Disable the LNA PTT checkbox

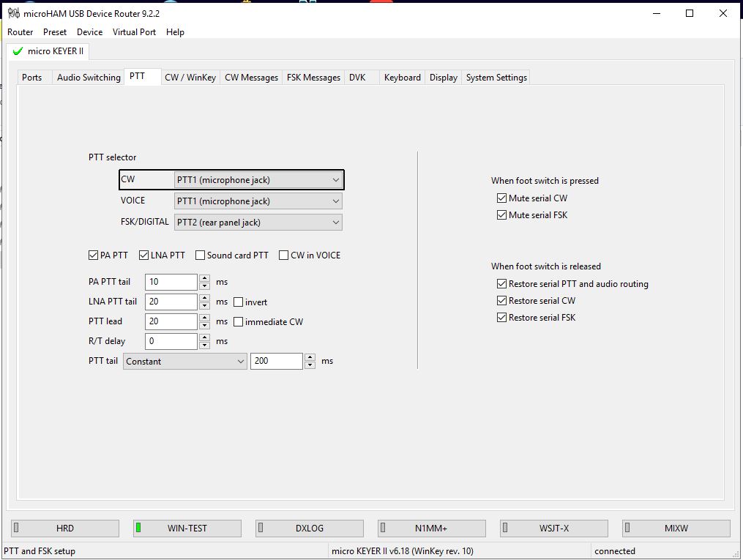(x=143, y=255)
